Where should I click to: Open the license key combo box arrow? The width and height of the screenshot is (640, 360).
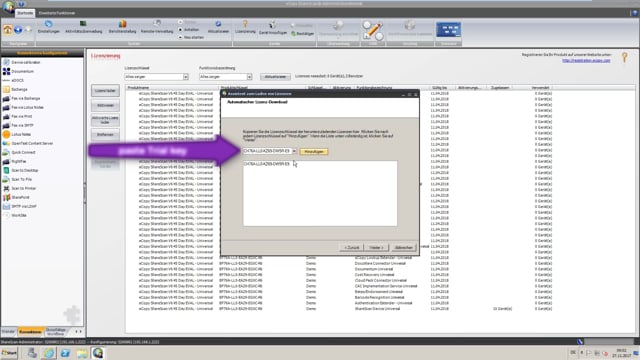tap(294, 151)
